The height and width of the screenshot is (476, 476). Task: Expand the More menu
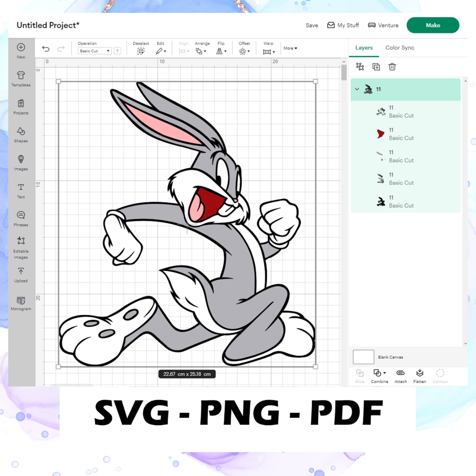(x=290, y=48)
